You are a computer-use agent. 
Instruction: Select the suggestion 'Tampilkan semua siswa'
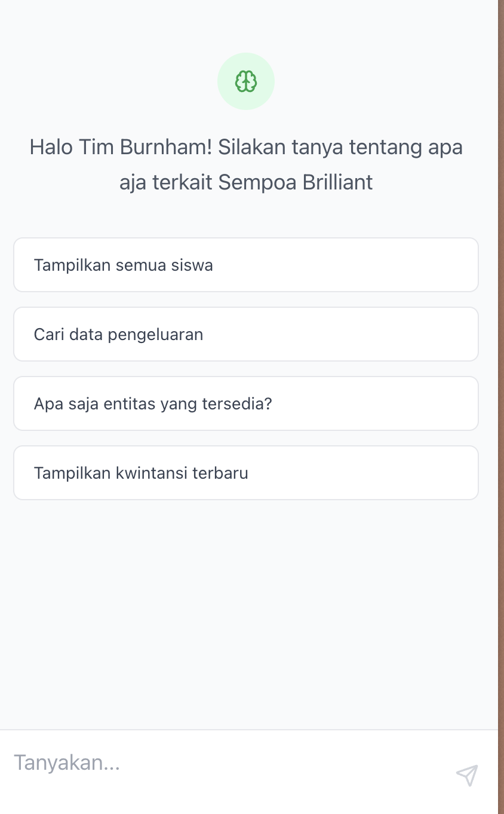[245, 265]
